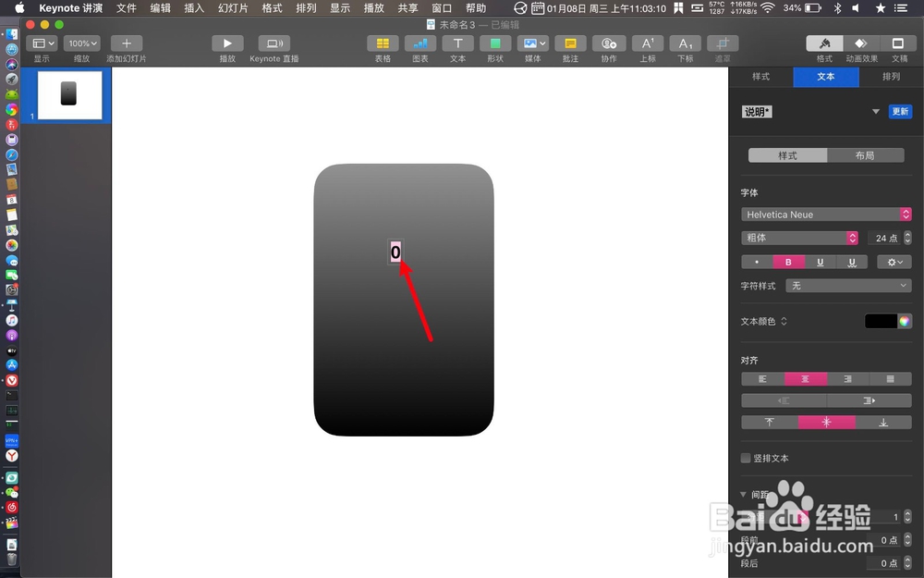Select the Style (样式) segment button
The width and height of the screenshot is (924, 578).
pos(787,155)
